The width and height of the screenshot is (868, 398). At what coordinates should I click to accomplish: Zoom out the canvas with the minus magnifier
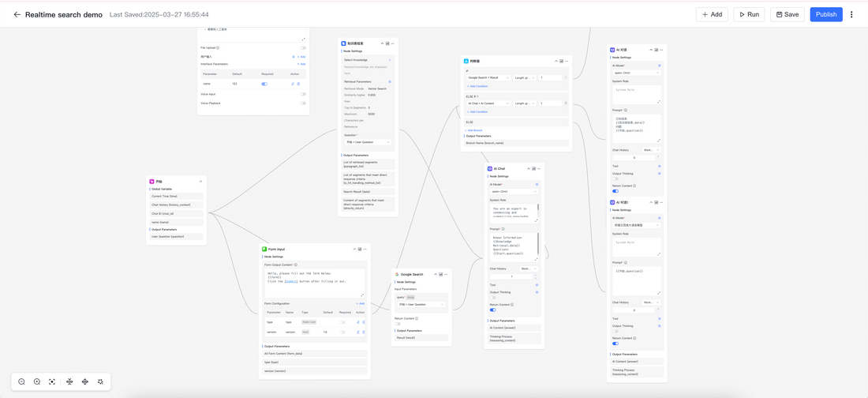(21, 381)
